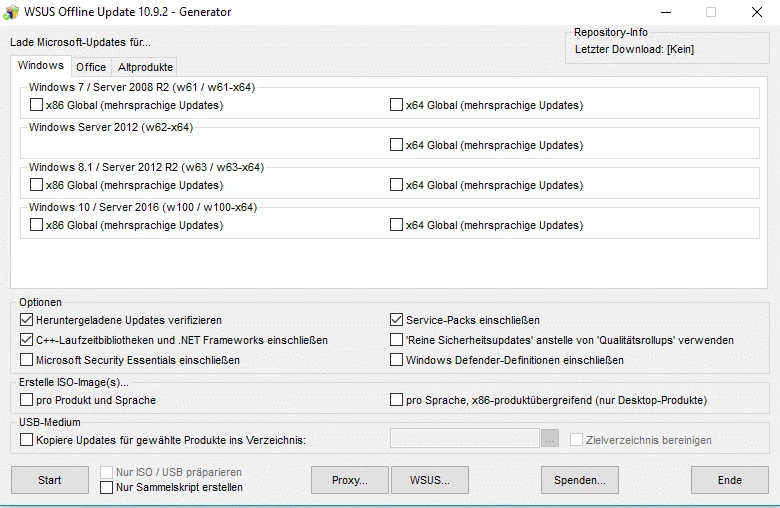Enable Kopiere Updates für gewählte Produkte checkbox
780x508 pixels.
(x=27, y=440)
